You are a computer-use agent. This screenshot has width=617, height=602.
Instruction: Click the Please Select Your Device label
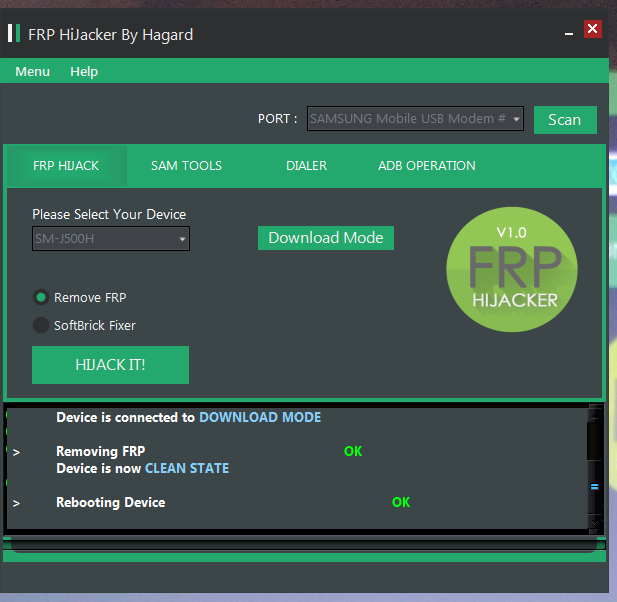[x=109, y=214]
